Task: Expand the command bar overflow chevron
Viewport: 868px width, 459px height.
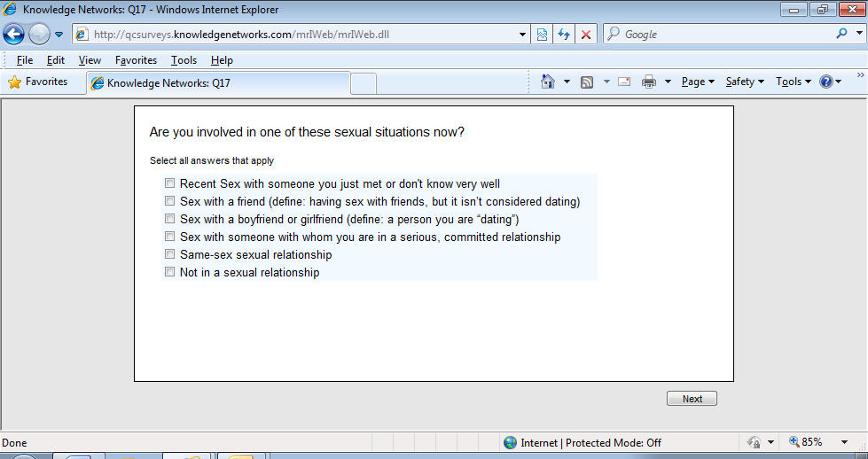Action: click(860, 75)
